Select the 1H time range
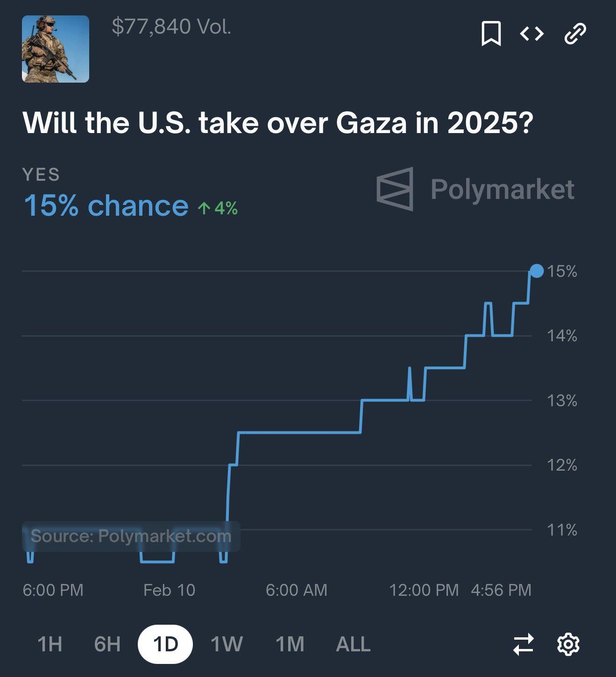This screenshot has width=616, height=677. [x=50, y=644]
